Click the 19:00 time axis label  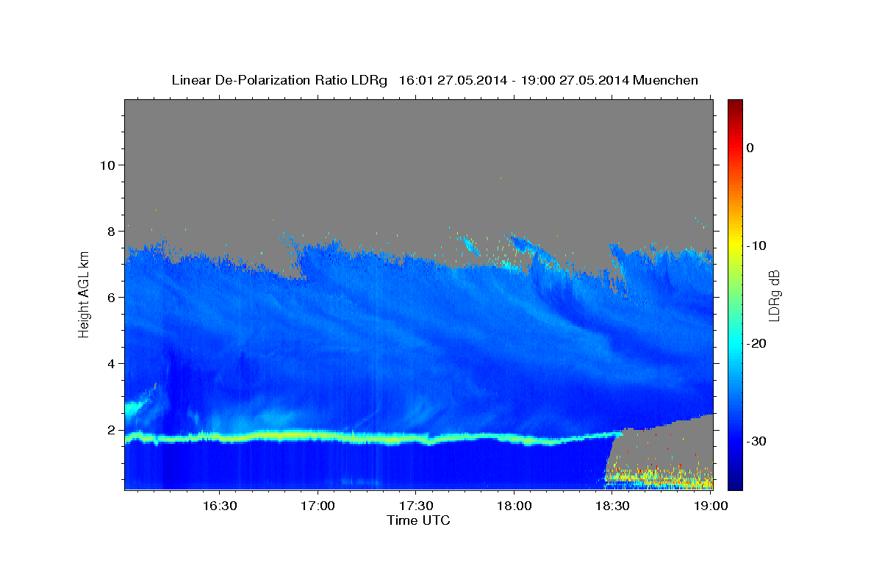pyautogui.click(x=710, y=506)
